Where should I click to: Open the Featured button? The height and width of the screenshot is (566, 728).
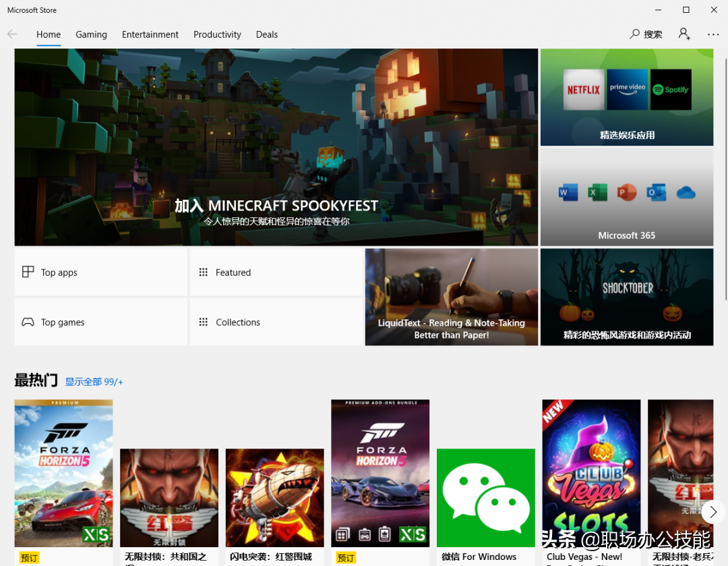(x=276, y=272)
